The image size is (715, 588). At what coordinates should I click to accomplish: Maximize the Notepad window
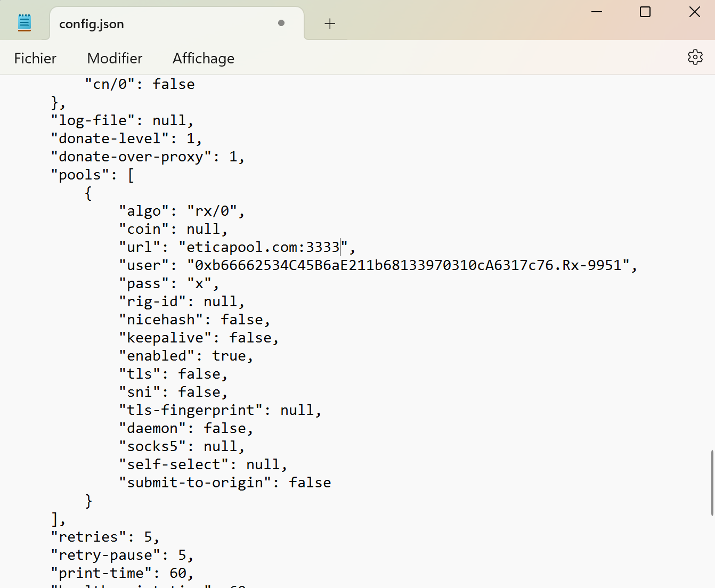tap(645, 12)
